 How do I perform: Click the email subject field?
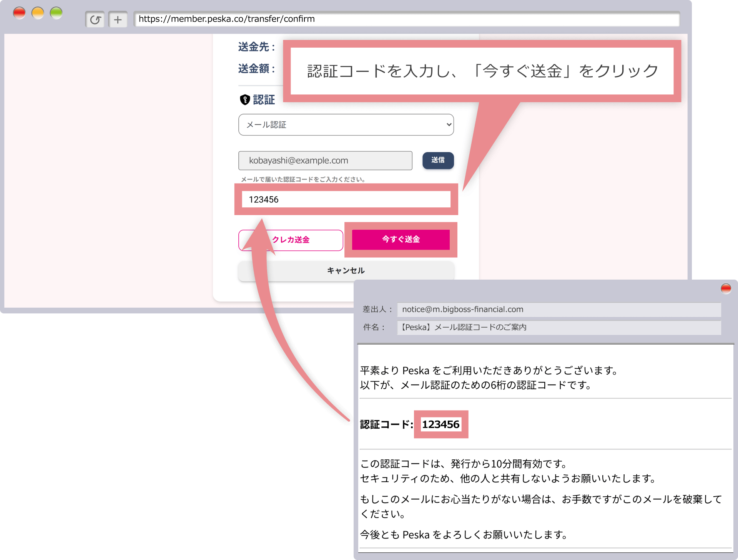coord(558,328)
